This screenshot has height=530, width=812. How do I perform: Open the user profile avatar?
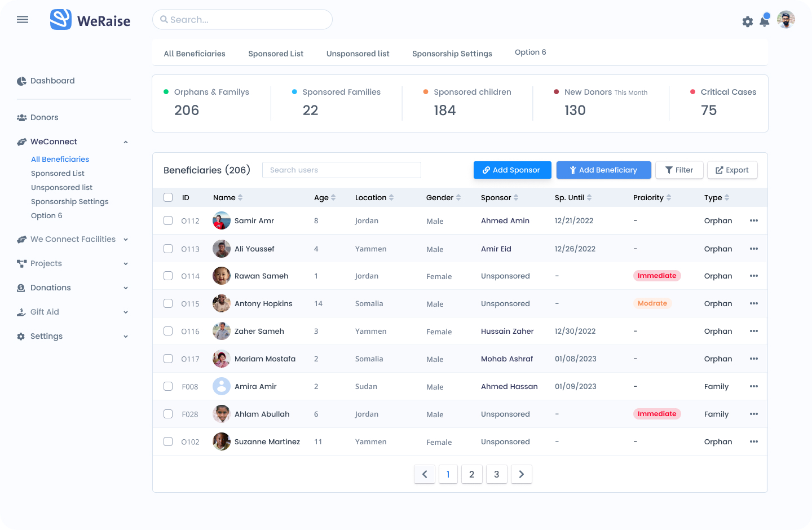pyautogui.click(x=786, y=20)
